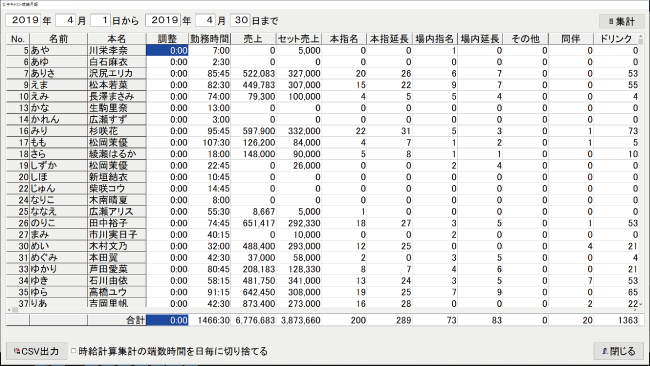Viewport: 650px width, 366px height.
Task: Select name cell みり
Action: [x=58, y=131]
